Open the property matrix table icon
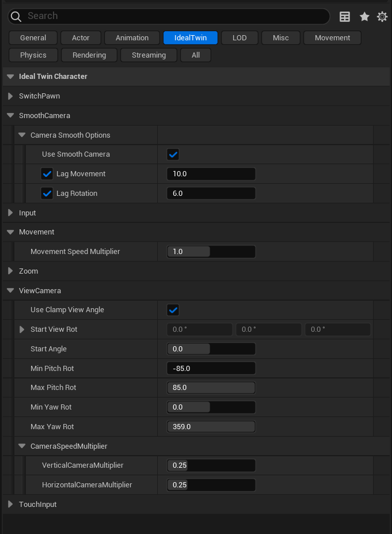 pyautogui.click(x=345, y=17)
